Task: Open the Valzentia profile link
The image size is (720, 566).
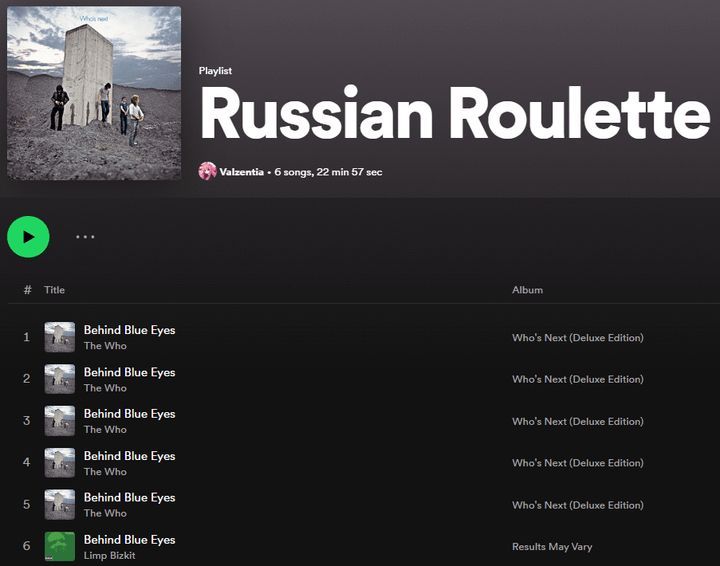Action: (241, 172)
